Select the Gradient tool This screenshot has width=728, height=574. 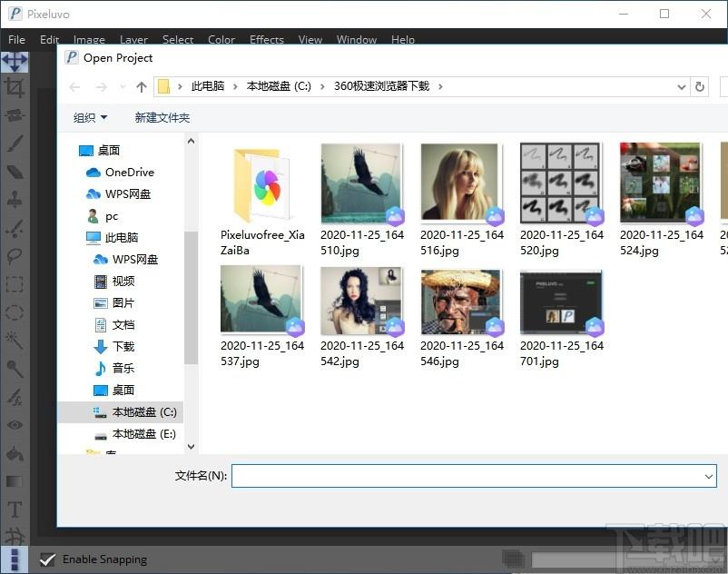click(x=15, y=481)
